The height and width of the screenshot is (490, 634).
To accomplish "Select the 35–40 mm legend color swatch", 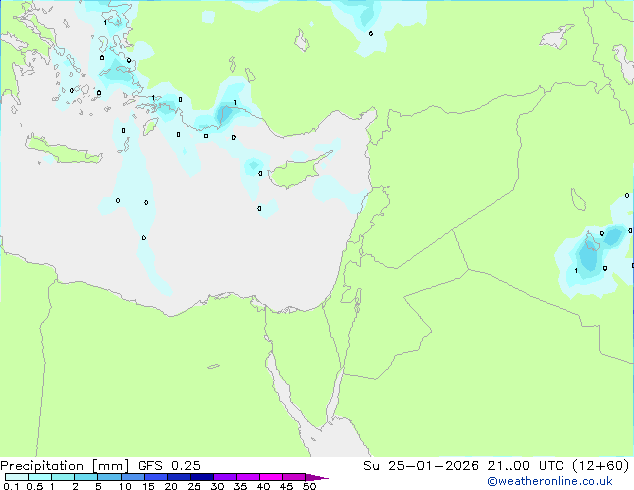I will [247, 477].
